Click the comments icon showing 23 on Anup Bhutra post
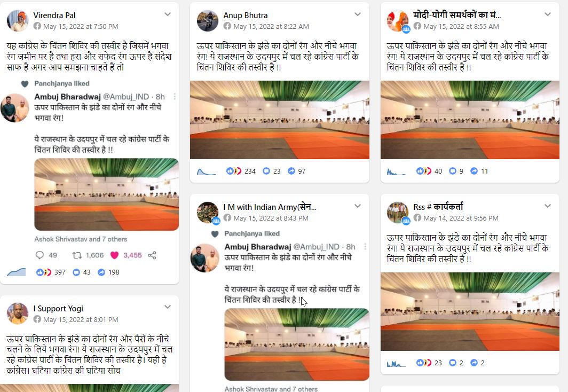This screenshot has width=568, height=392. click(x=266, y=171)
